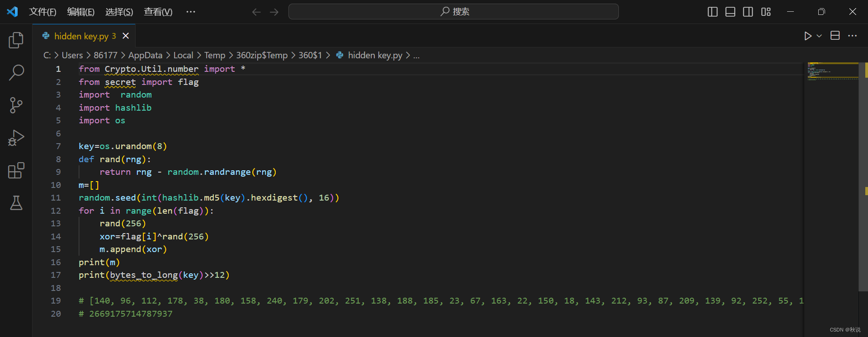
Task: Click the 360zip$Temp breadcrumb segment
Action: (262, 55)
